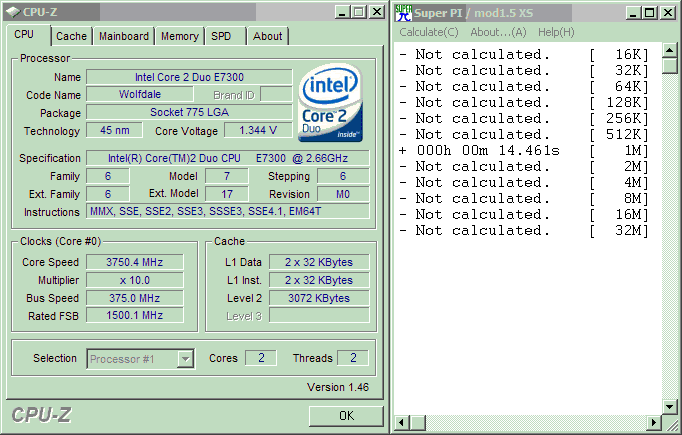The width and height of the screenshot is (682, 435).
Task: Click the OK button in CPU-Z
Action: [346, 416]
